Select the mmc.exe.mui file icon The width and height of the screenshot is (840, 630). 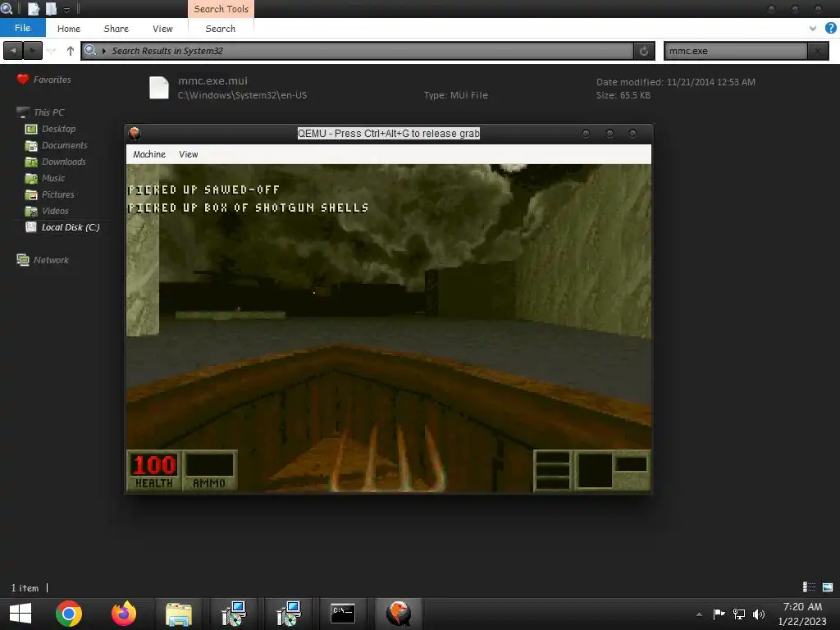tap(159, 88)
